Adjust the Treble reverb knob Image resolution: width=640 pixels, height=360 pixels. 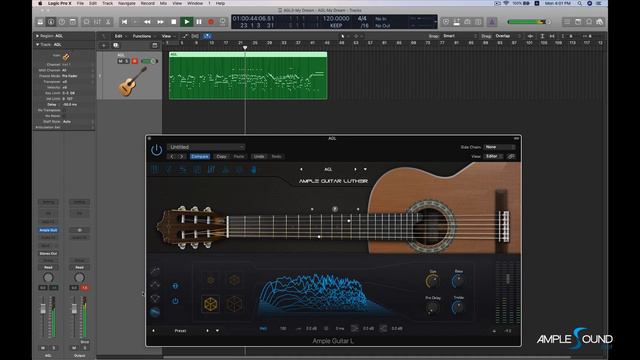point(458,307)
